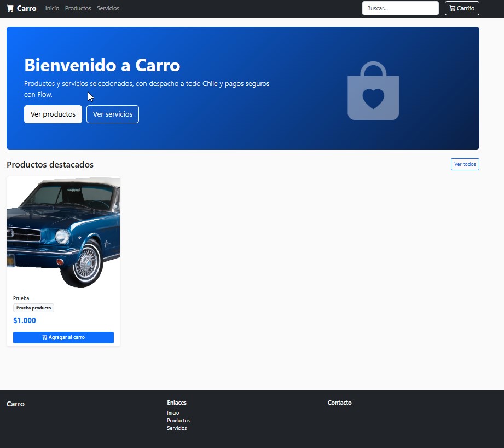Click the Contacto footer heading
504x448 pixels.
pyautogui.click(x=339, y=403)
